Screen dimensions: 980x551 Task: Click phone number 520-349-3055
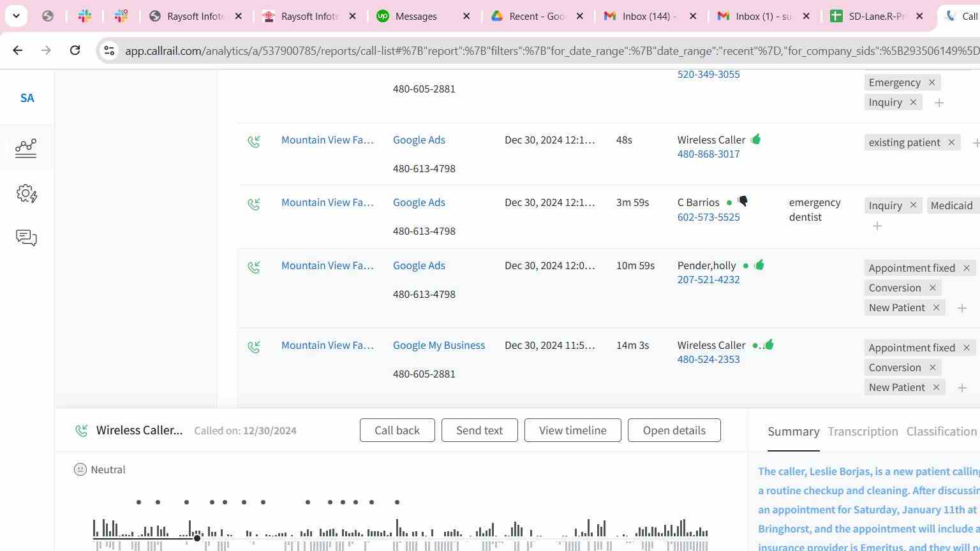708,74
